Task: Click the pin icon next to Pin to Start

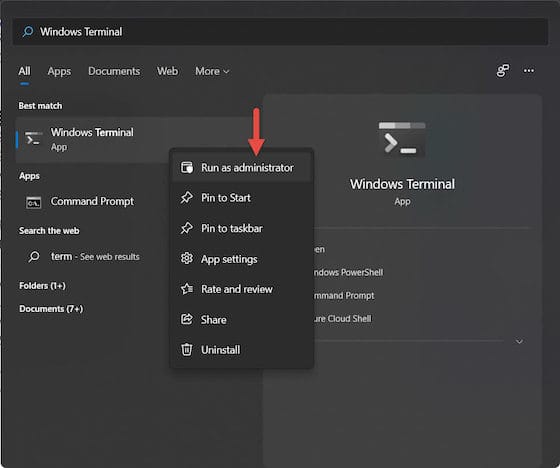Action: click(x=186, y=198)
